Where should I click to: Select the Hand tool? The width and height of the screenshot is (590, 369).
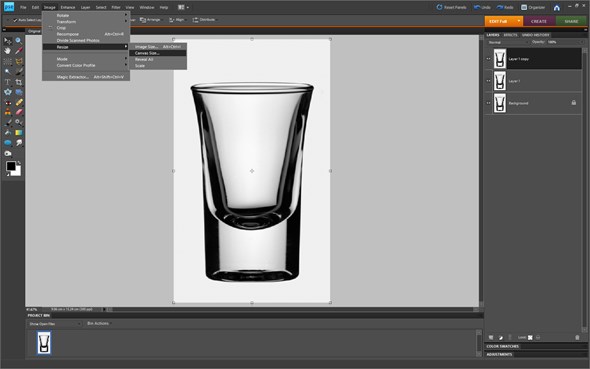pyautogui.click(x=8, y=51)
